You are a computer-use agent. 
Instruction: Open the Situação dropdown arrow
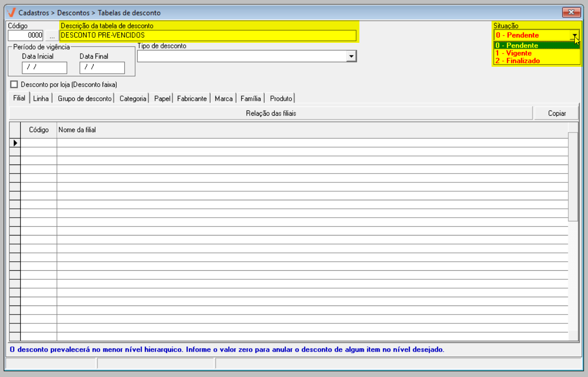(x=574, y=35)
